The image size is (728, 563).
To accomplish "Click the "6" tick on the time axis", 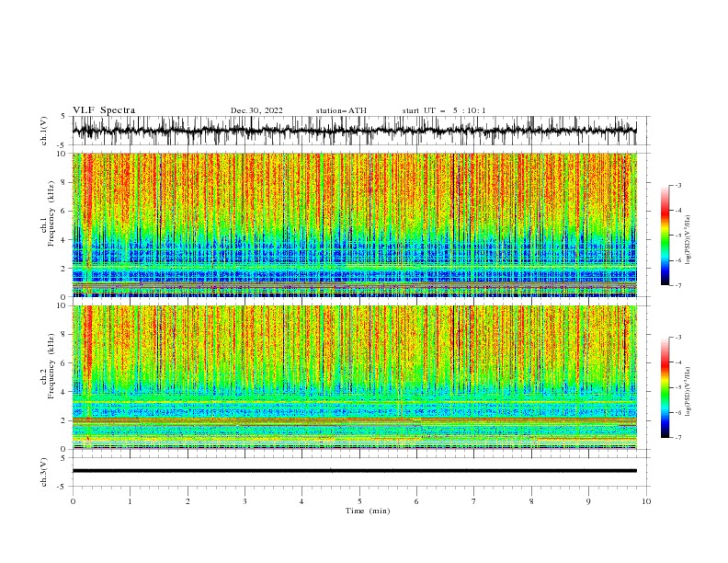I will (x=416, y=501).
